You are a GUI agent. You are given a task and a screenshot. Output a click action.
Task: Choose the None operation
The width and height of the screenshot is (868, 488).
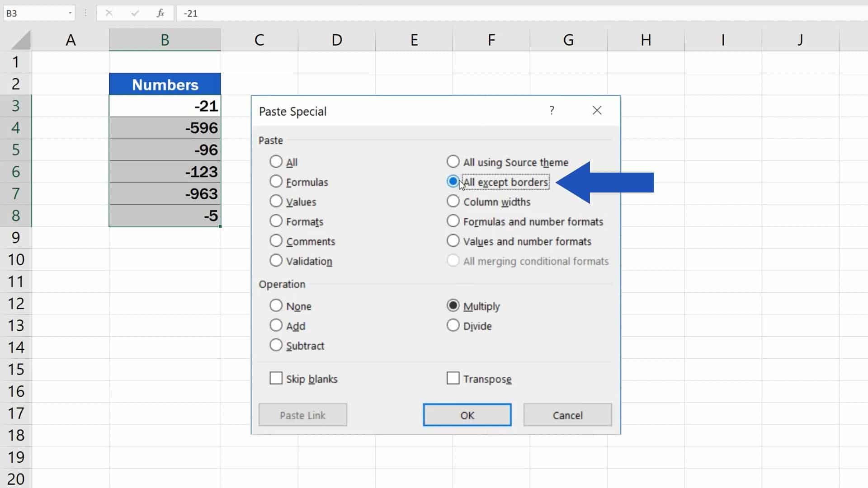276,306
